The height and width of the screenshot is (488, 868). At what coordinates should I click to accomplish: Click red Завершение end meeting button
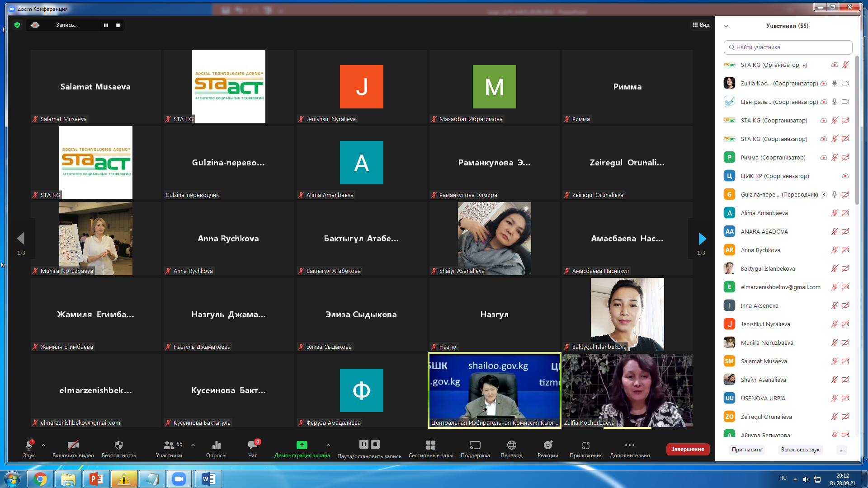[687, 449]
